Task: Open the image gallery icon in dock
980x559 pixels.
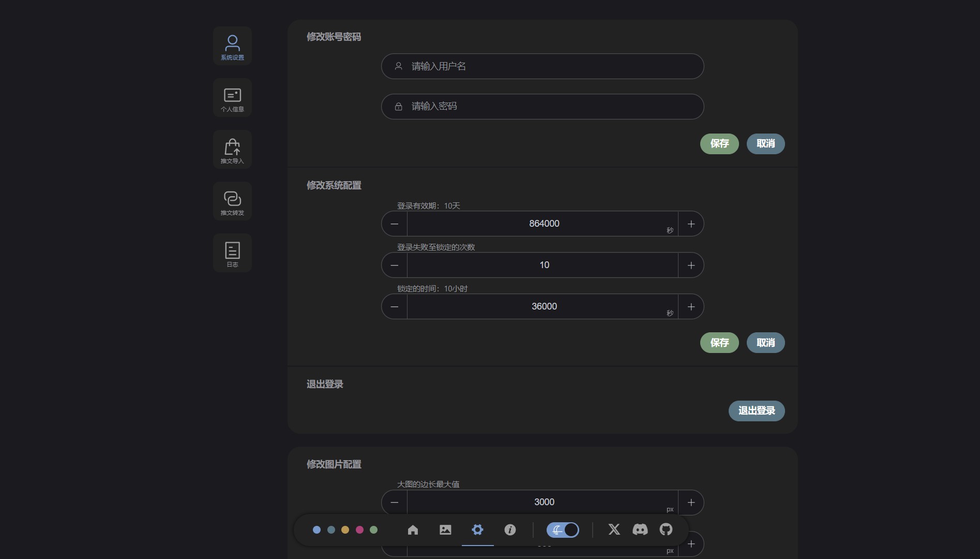Action: [445, 529]
